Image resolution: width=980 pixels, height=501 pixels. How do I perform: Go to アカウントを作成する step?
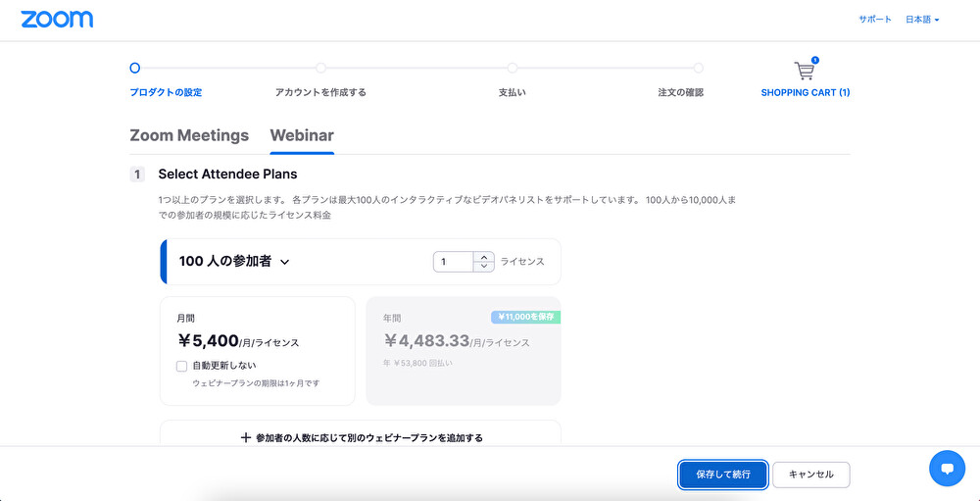click(320, 92)
